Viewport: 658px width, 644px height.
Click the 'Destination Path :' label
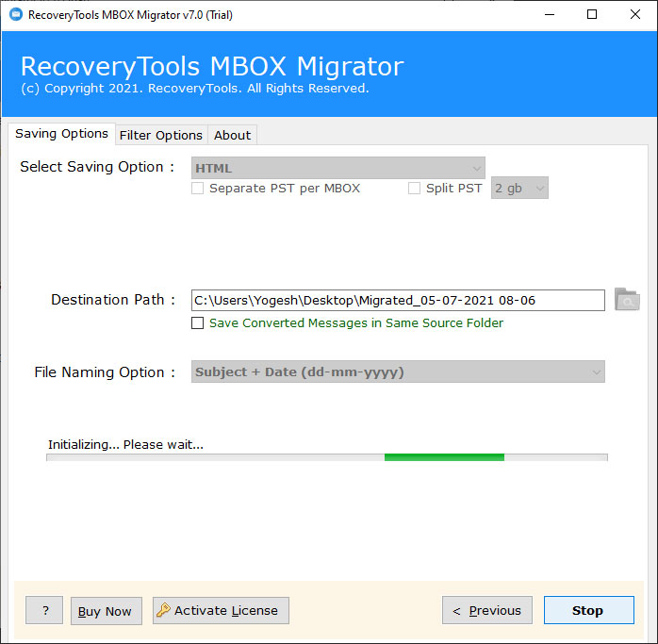pyautogui.click(x=113, y=299)
